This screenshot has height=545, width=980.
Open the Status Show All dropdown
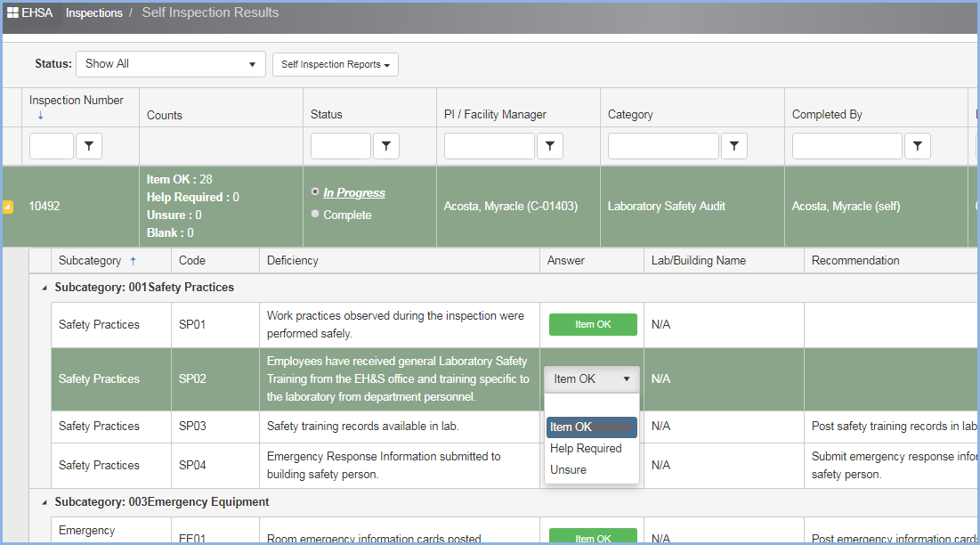pos(171,64)
